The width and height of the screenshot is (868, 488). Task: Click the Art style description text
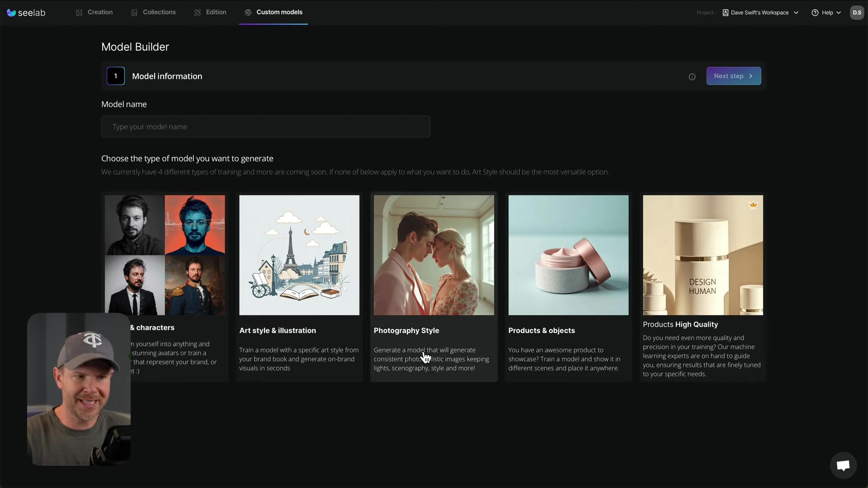click(x=299, y=359)
